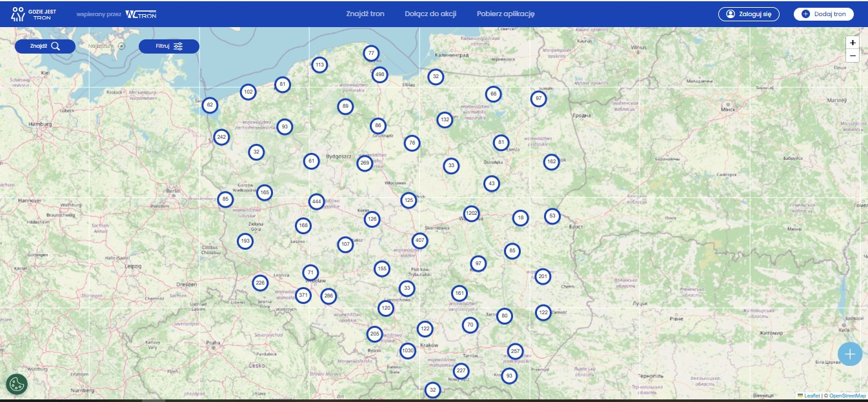Open cluster marker 269 near Bydgoszcz

point(365,163)
